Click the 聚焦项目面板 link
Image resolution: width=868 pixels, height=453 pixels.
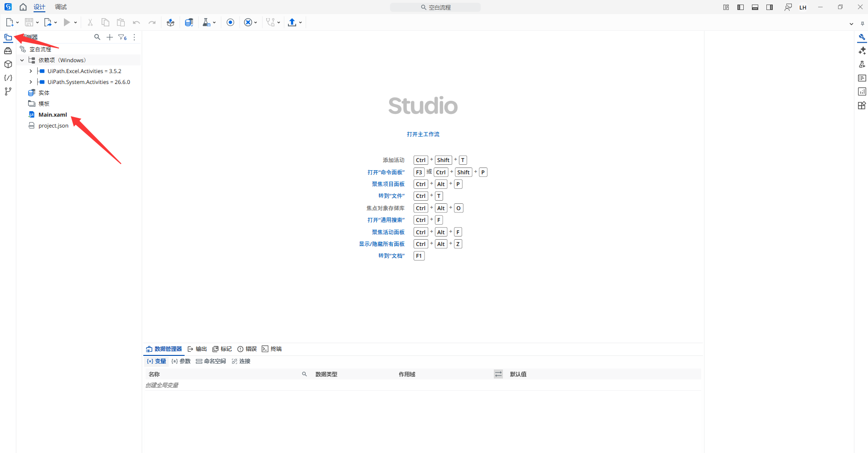388,184
